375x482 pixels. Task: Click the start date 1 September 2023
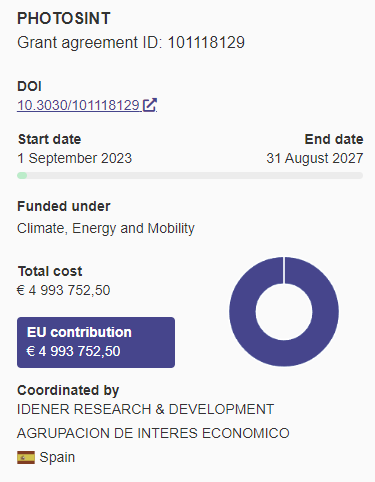tap(75, 158)
